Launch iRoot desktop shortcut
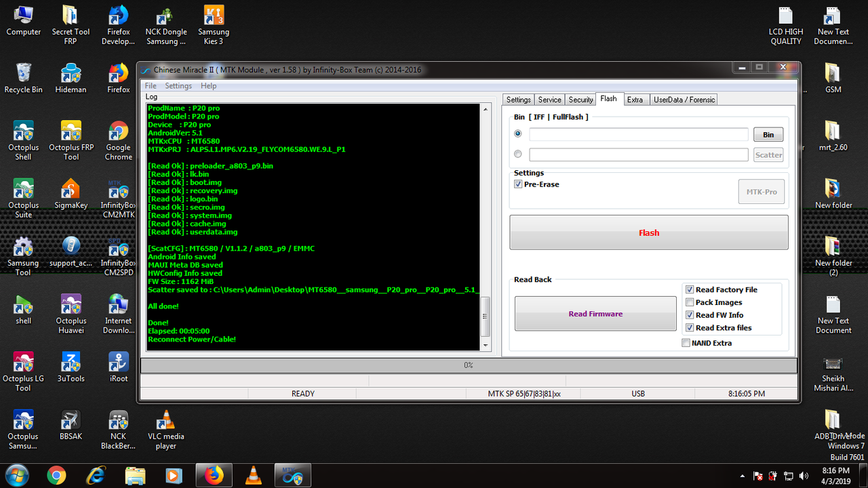This screenshot has height=488, width=868. click(x=118, y=367)
